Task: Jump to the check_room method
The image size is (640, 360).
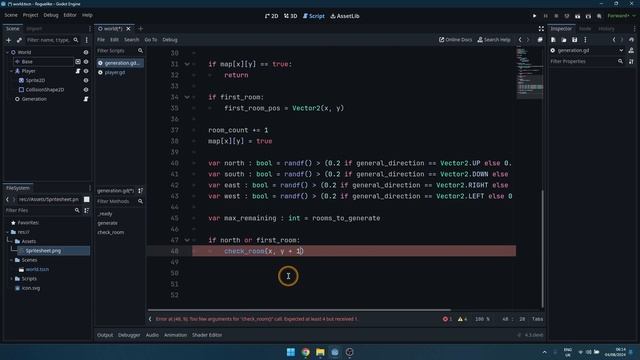Action: 111,232
